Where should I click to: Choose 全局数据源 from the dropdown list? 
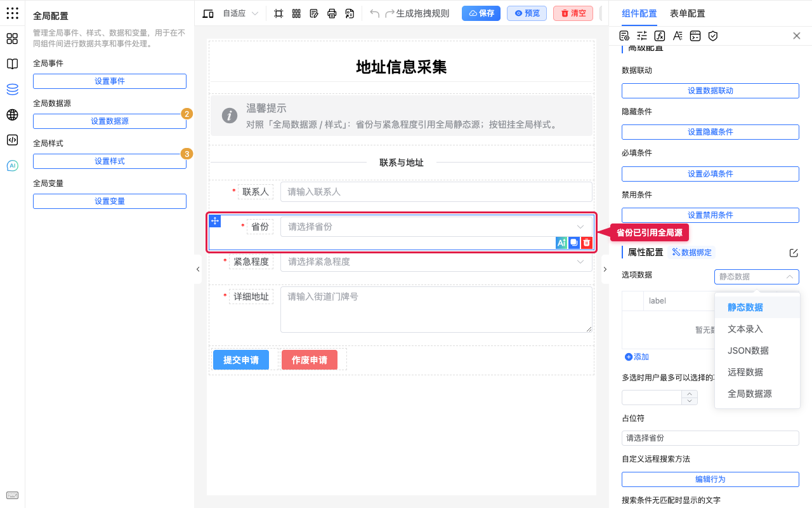point(757,394)
